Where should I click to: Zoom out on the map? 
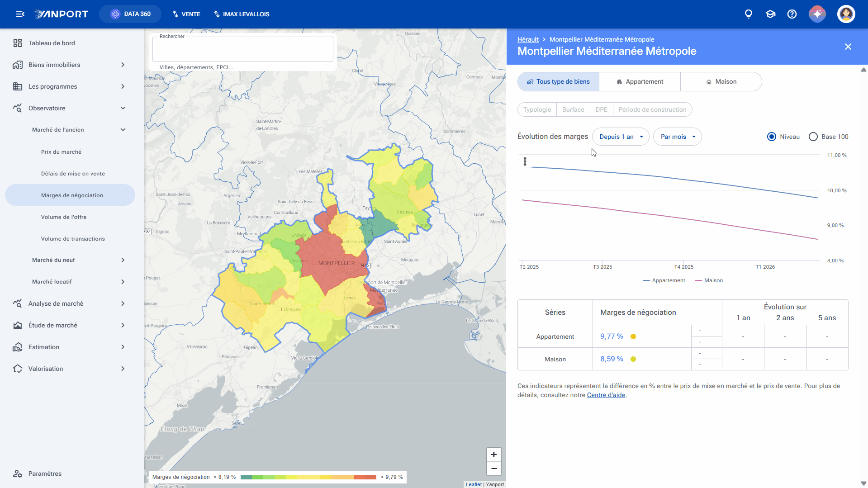pyautogui.click(x=494, y=469)
